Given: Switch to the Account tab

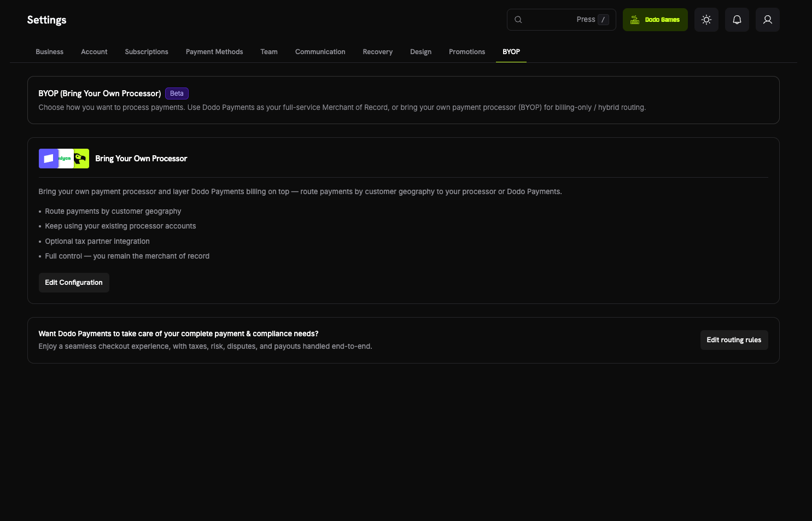Looking at the screenshot, I should (94, 52).
